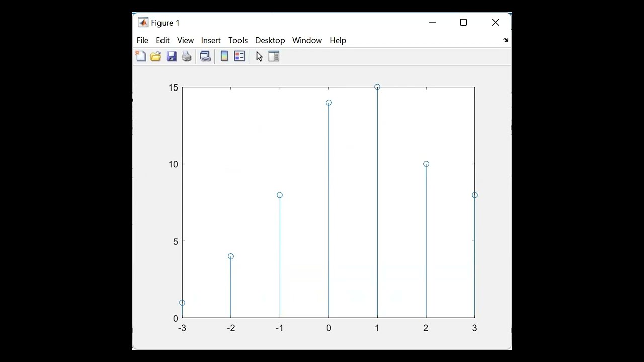Click the Open File folder icon
The image size is (644, 362).
(x=156, y=56)
